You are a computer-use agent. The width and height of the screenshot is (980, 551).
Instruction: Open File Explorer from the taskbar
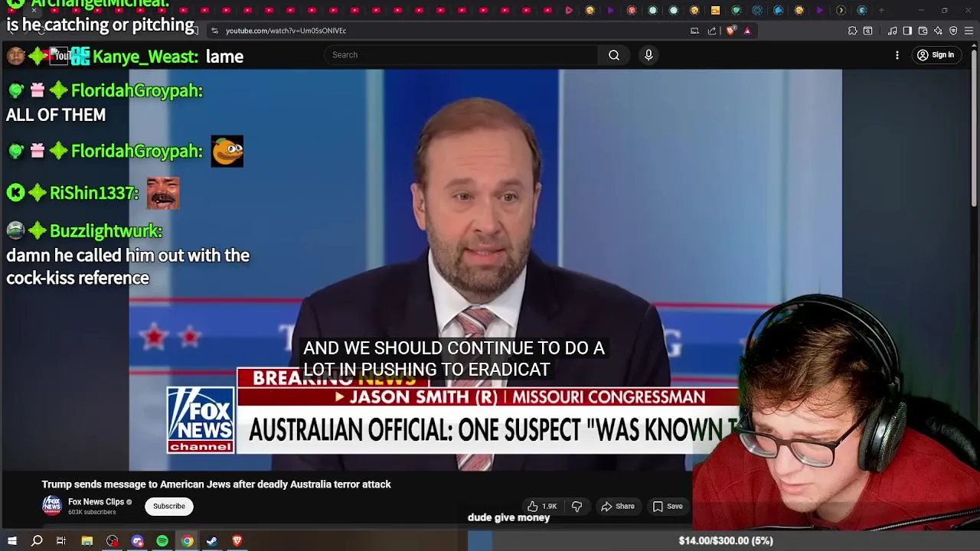click(x=87, y=541)
